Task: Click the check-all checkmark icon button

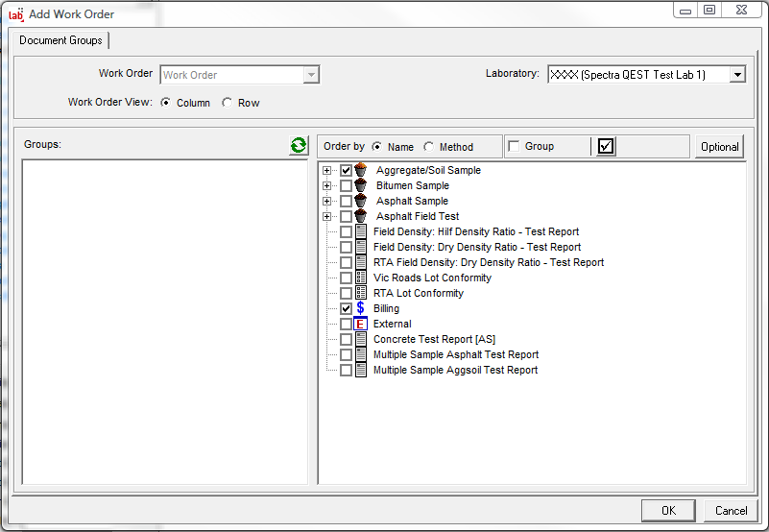Action: click(606, 146)
